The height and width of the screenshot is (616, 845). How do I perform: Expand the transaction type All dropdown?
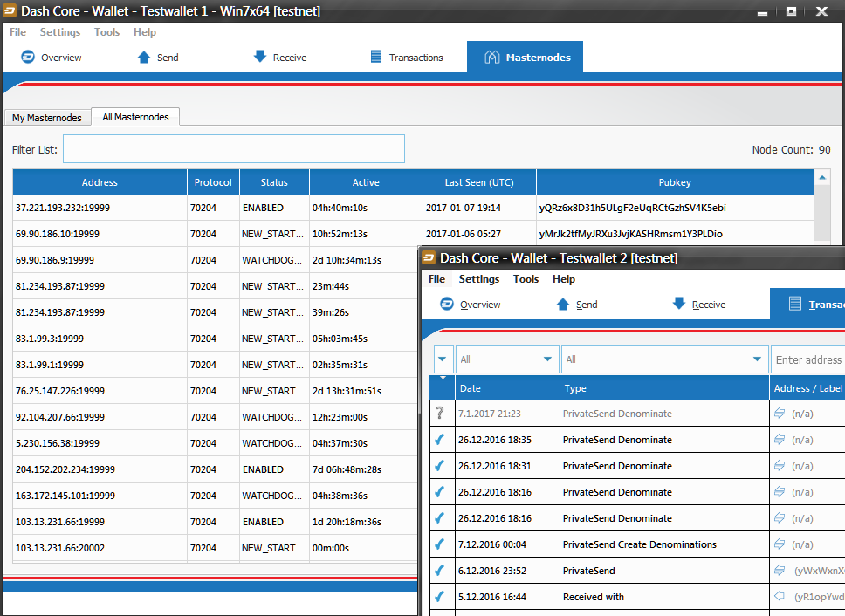click(x=664, y=359)
